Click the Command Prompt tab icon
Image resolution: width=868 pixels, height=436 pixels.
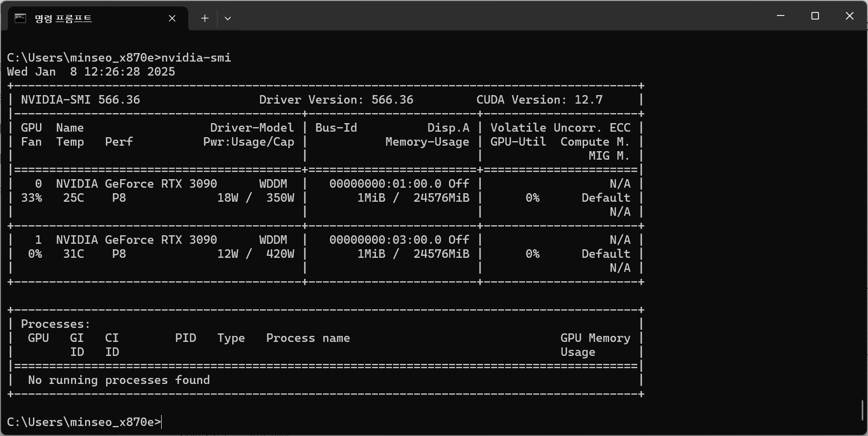click(20, 19)
